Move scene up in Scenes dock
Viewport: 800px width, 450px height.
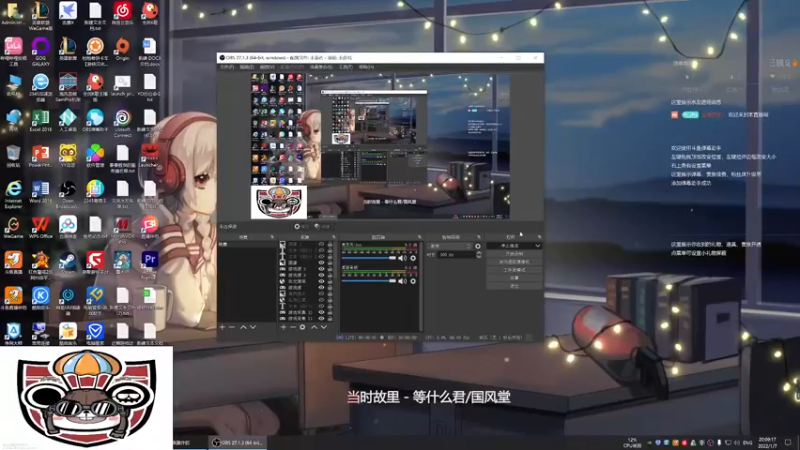(x=243, y=327)
